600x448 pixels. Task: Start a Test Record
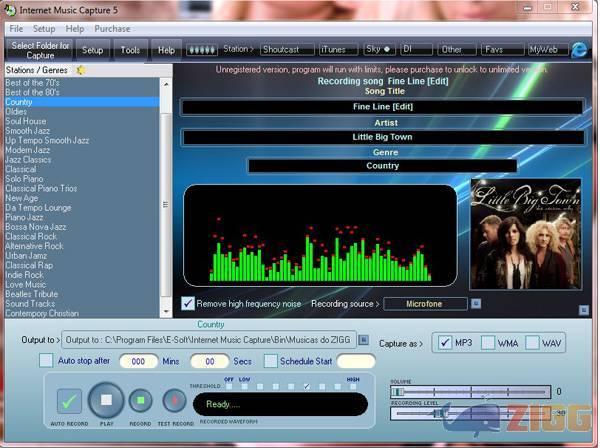point(176,402)
